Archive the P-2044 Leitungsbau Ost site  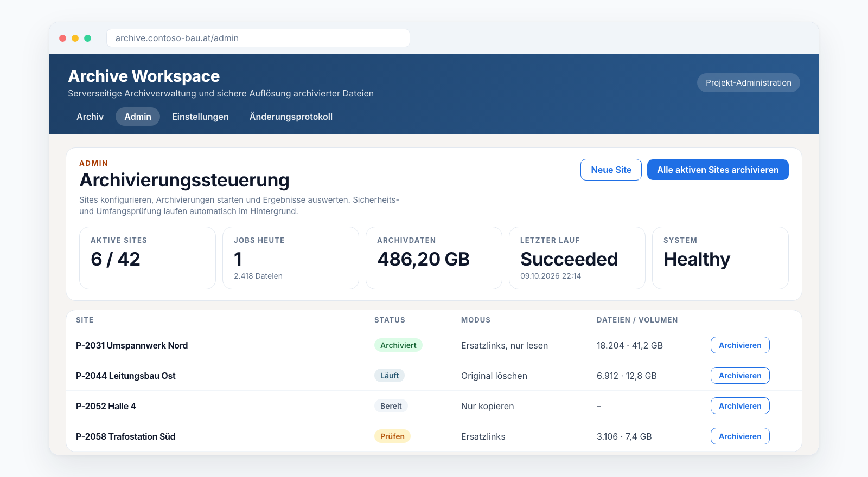(x=740, y=376)
